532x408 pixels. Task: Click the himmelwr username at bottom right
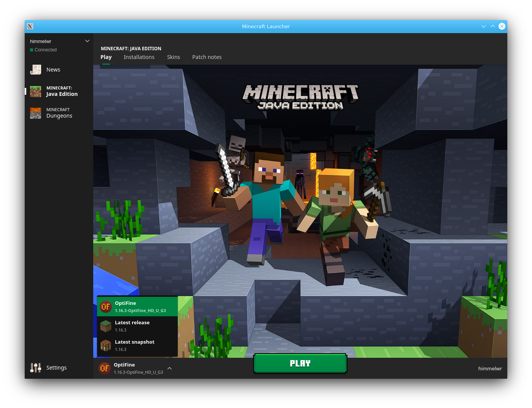pyautogui.click(x=490, y=368)
